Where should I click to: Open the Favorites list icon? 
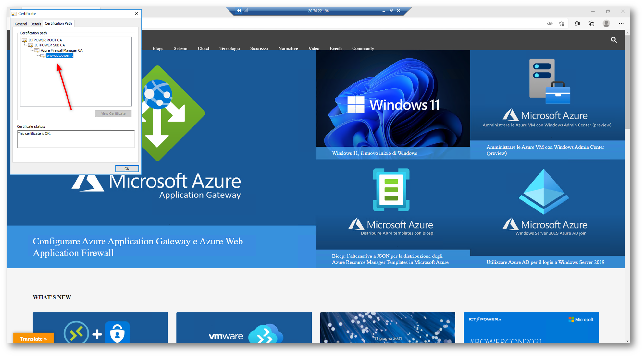[x=577, y=23]
